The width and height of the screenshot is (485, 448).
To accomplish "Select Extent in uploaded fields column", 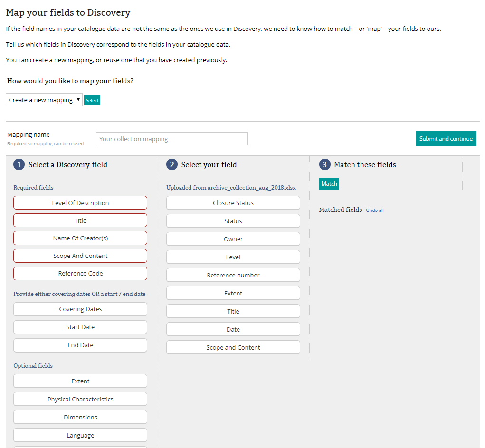I will 233,293.
